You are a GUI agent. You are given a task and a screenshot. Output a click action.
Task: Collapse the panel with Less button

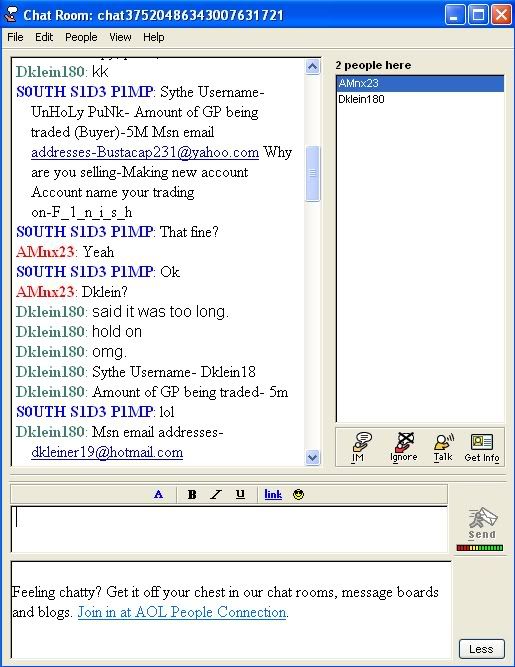481,649
